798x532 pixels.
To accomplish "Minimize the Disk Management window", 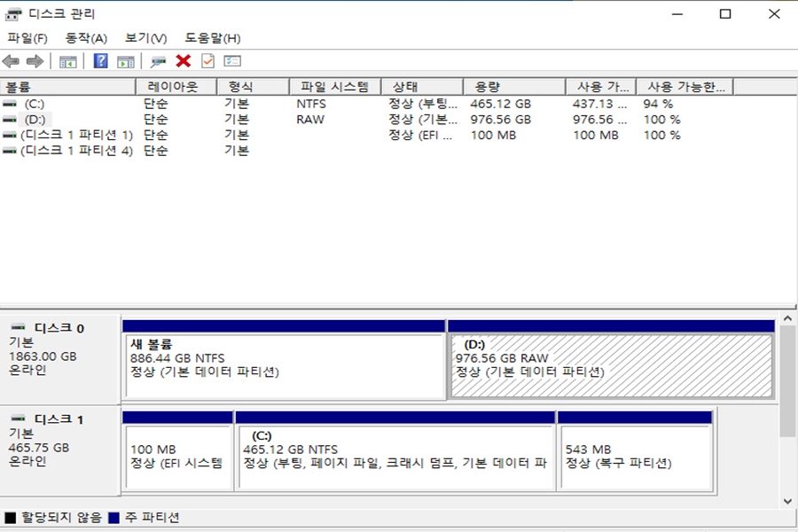I will (677, 14).
